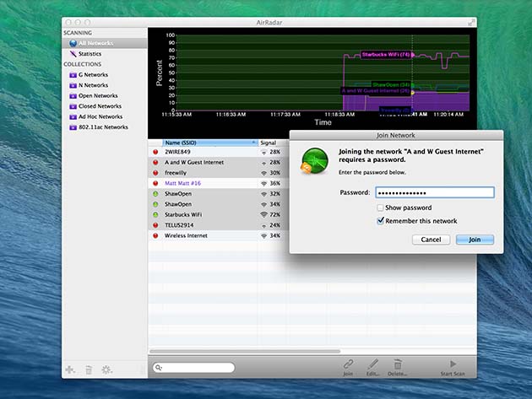Select the freewilly network row

(x=219, y=173)
